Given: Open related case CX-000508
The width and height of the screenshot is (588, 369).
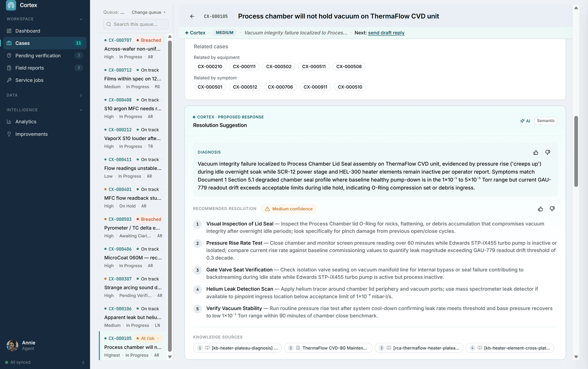Looking at the screenshot, I should [349, 67].
